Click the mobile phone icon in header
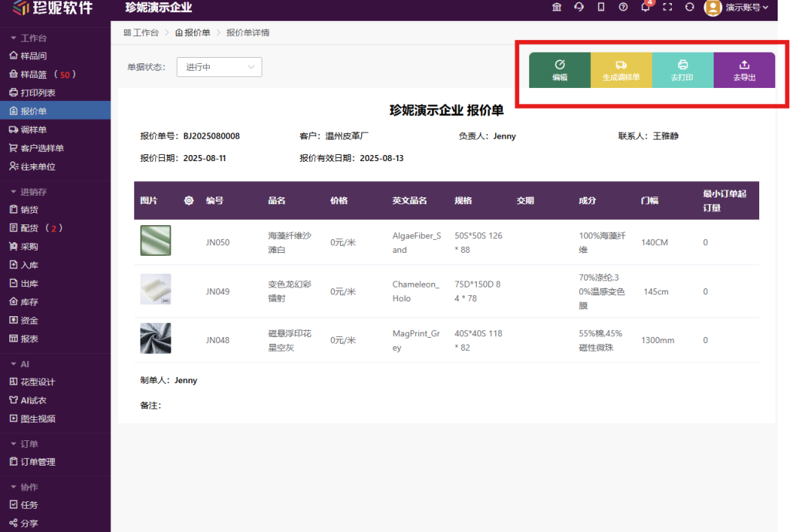Viewport: 790px width, 532px height. click(601, 8)
